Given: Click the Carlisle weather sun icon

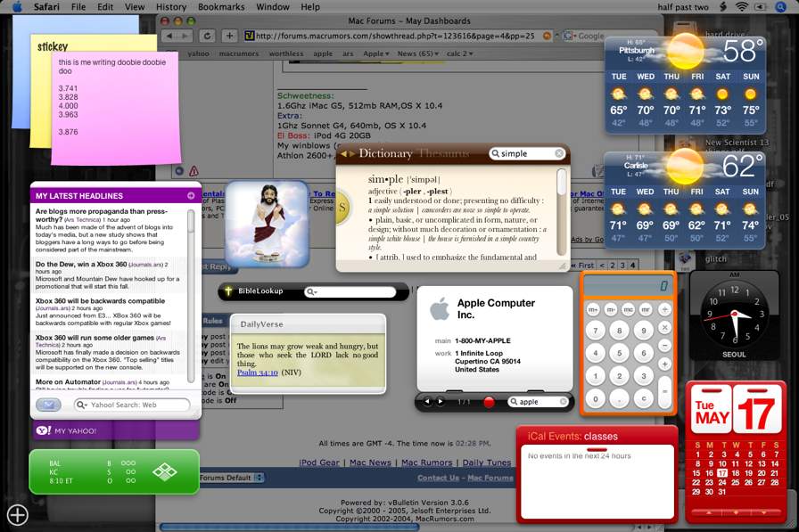Looking at the screenshot, I should point(685,167).
